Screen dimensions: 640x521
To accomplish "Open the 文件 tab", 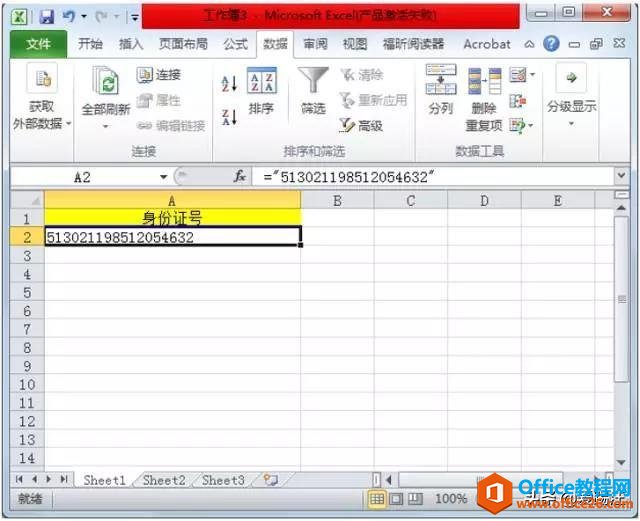I will (x=38, y=44).
